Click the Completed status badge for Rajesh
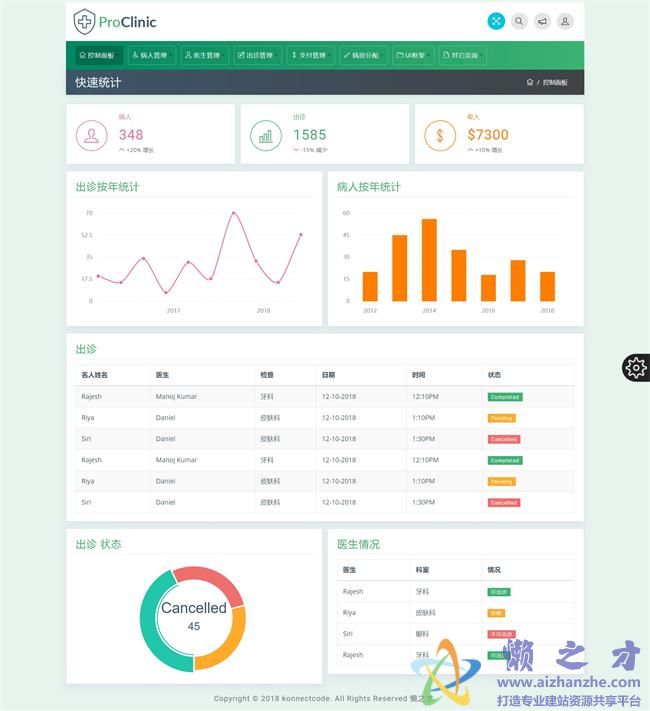The height and width of the screenshot is (711, 650). pyautogui.click(x=504, y=397)
